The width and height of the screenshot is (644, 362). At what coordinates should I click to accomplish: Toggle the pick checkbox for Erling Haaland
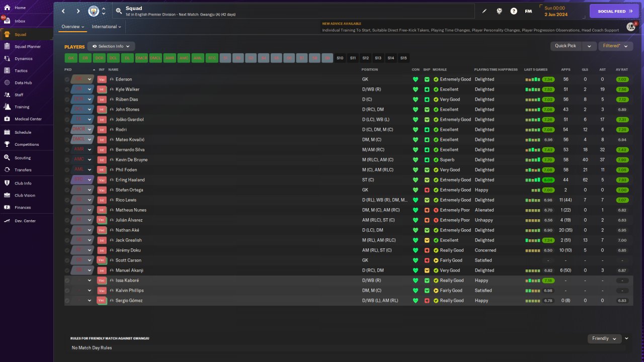pyautogui.click(x=67, y=180)
